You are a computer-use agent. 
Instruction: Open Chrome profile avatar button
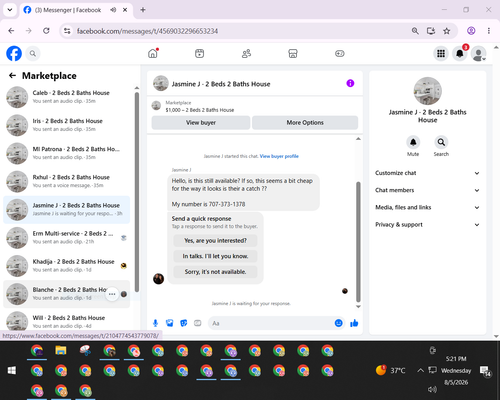click(471, 31)
